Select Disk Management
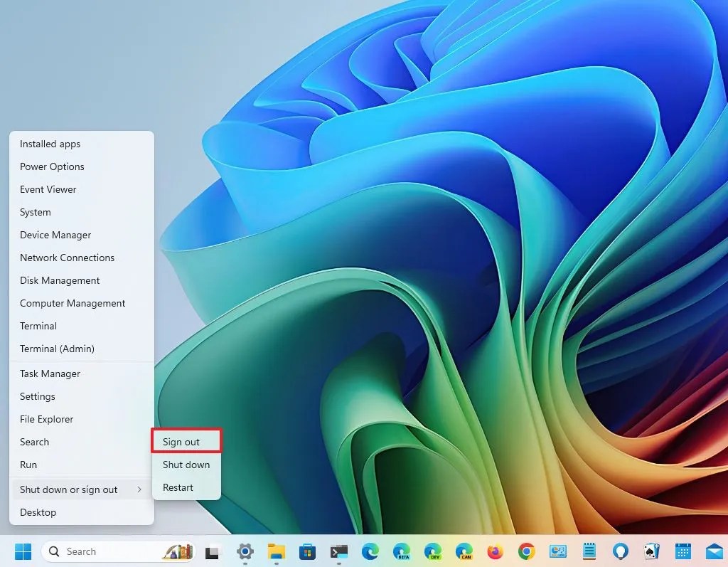The width and height of the screenshot is (728, 567). pyautogui.click(x=59, y=280)
